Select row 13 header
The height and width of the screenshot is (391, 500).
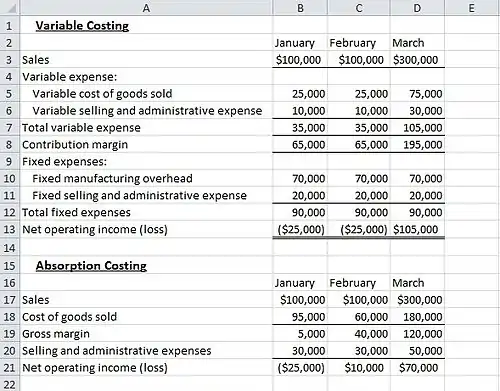pos(10,229)
